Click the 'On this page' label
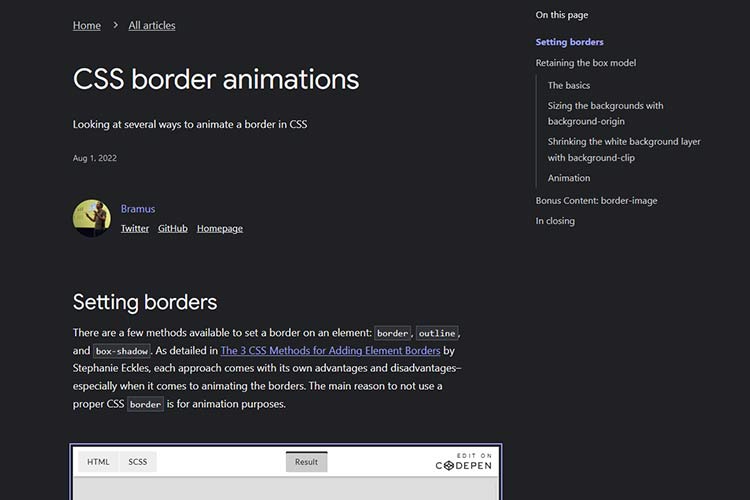 pyautogui.click(x=562, y=15)
